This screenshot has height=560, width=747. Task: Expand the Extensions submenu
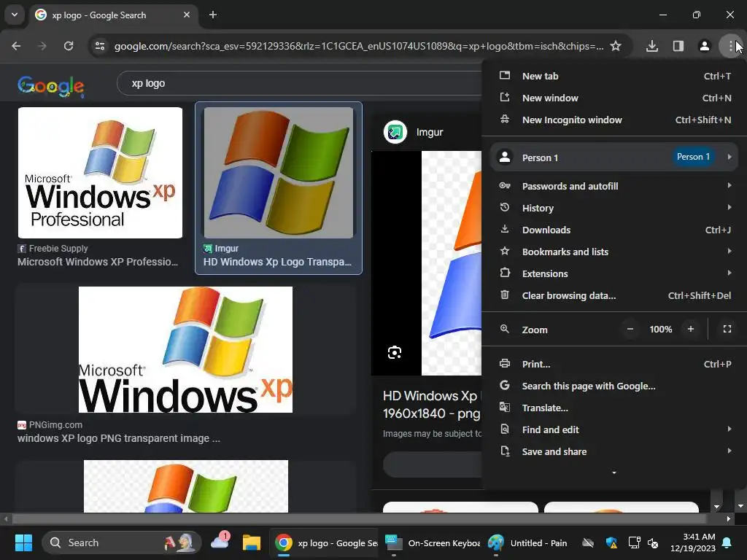pyautogui.click(x=614, y=274)
